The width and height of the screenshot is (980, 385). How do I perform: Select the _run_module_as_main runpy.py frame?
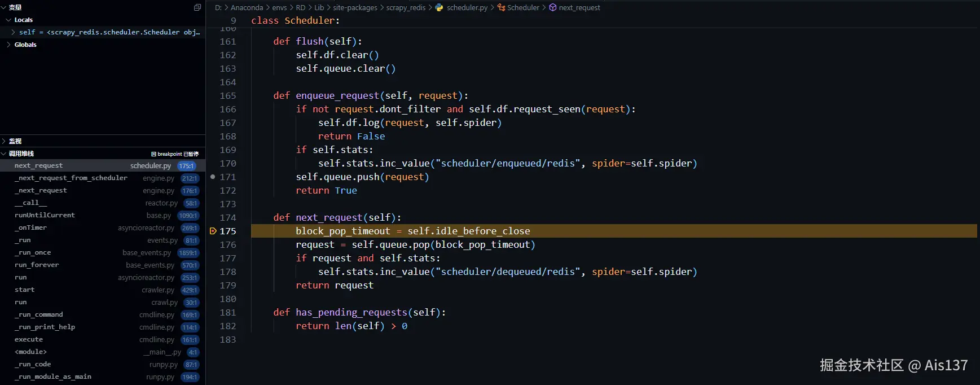103,377
